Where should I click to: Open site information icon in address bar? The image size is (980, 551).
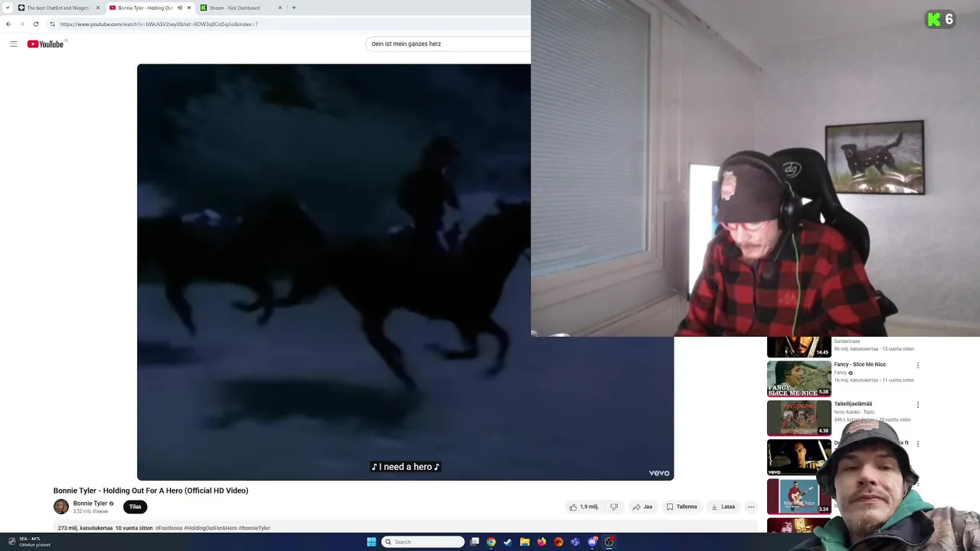pos(52,24)
